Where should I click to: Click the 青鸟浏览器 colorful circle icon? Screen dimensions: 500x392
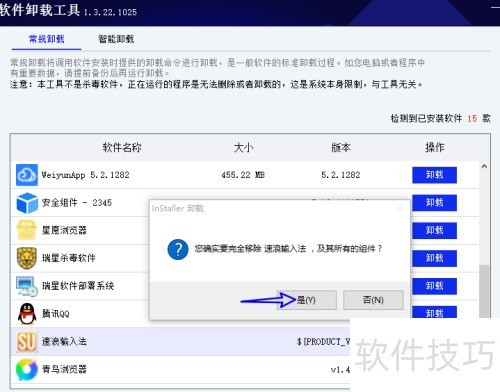tap(27, 369)
